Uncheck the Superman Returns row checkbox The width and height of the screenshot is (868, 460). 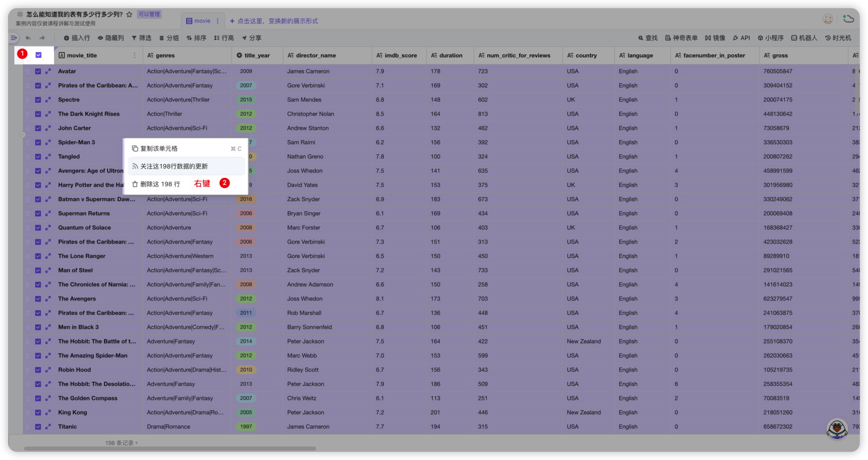coord(38,213)
